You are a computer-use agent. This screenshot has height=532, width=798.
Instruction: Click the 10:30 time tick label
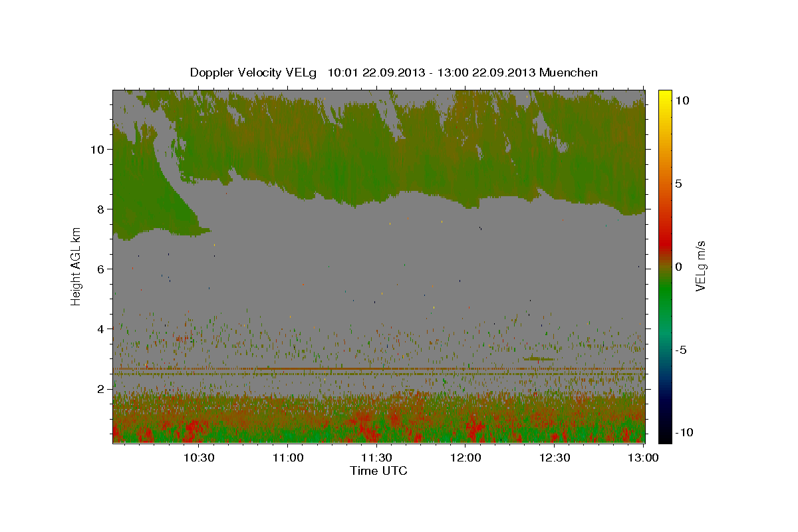click(198, 458)
